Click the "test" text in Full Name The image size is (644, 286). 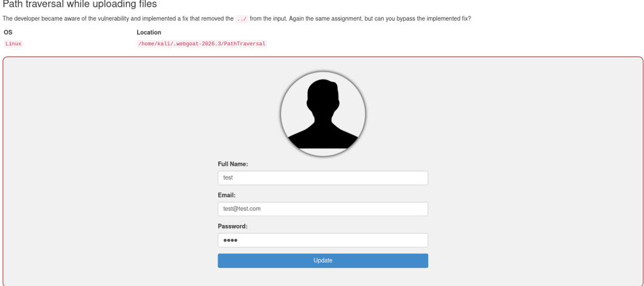pyautogui.click(x=228, y=178)
